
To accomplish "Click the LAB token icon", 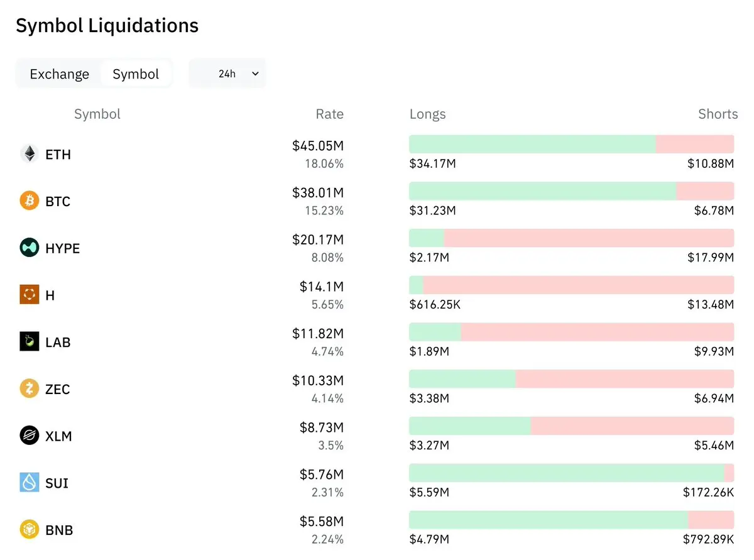I will (x=30, y=342).
